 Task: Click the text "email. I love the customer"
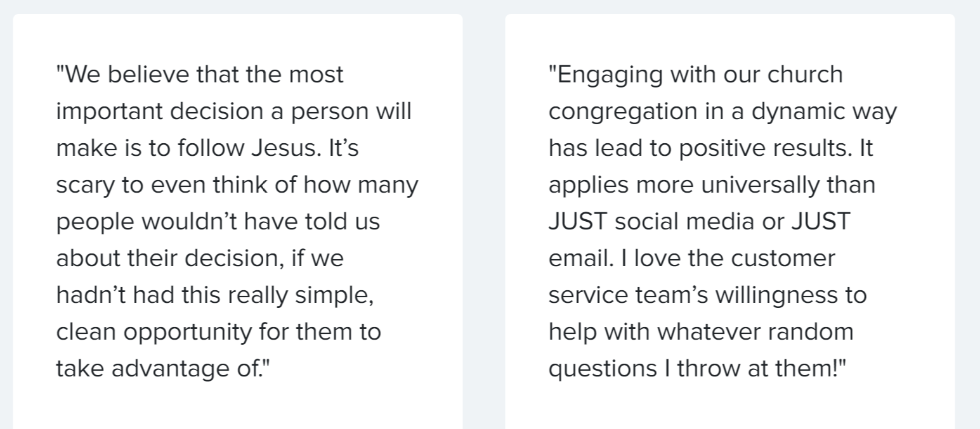click(x=692, y=259)
